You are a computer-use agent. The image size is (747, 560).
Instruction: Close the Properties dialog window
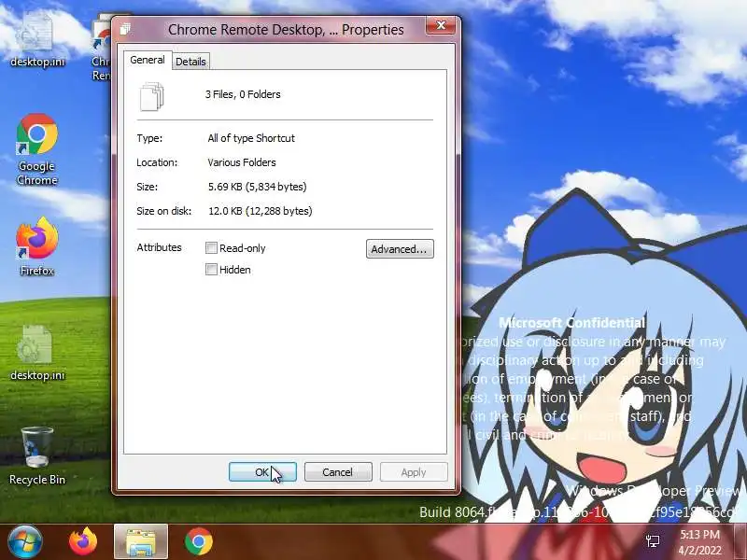coord(441,25)
